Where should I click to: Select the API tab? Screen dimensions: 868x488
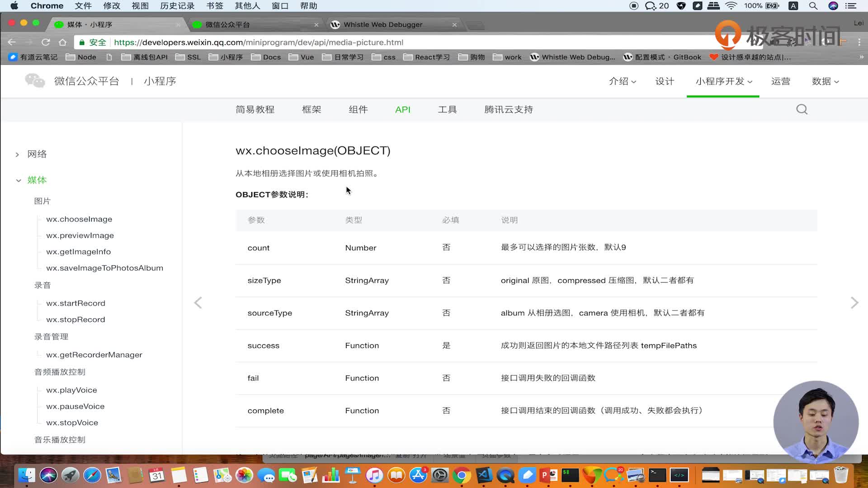click(403, 109)
